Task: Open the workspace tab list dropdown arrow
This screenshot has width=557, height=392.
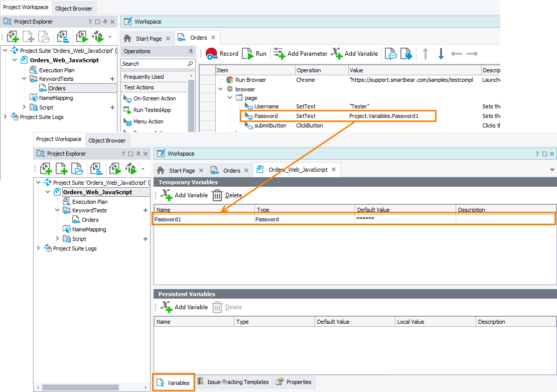Action: pos(552,170)
